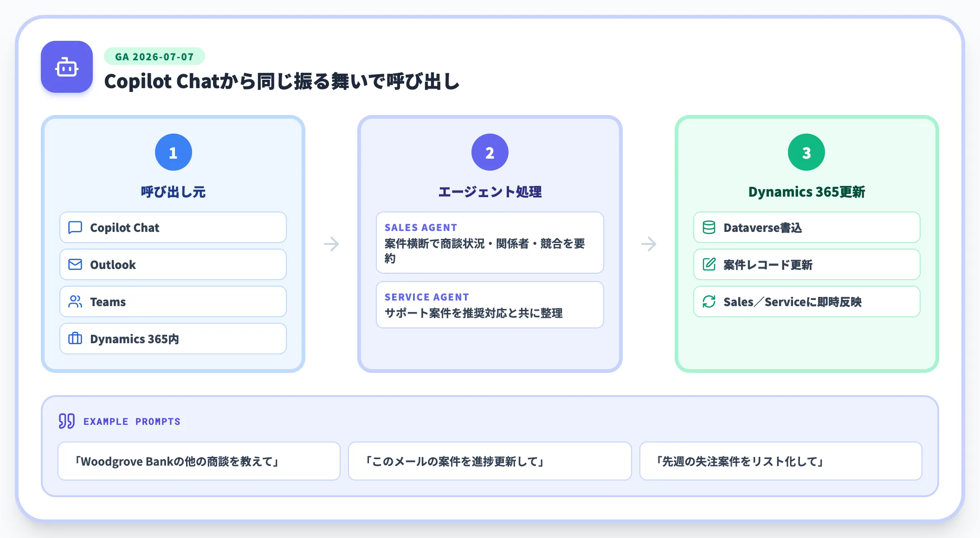Click the エージェント処理 column heading
Screen dimensions: 980x538
[490, 192]
